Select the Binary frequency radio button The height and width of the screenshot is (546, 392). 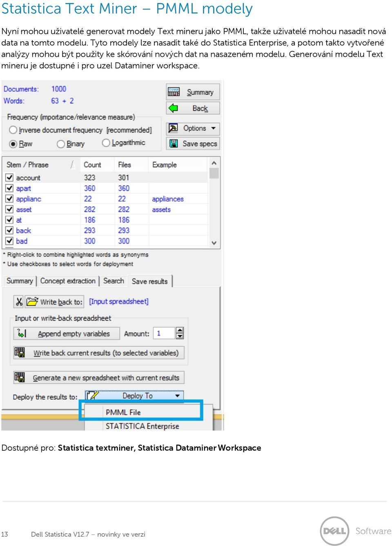pos(61,144)
